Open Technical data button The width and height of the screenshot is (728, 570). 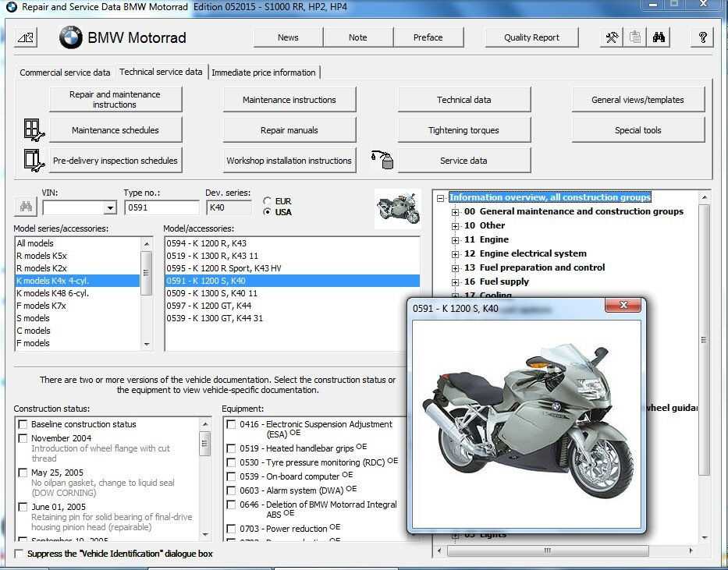click(463, 99)
